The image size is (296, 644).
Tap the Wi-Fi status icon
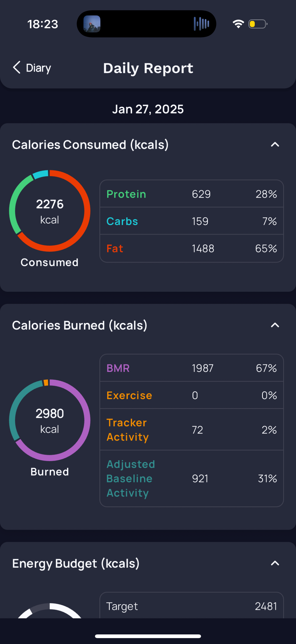[238, 24]
